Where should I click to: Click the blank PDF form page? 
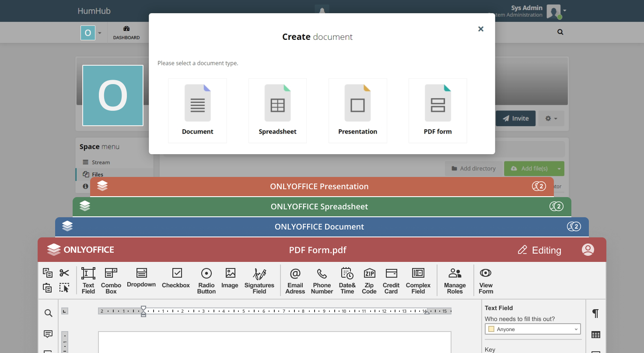pos(275,342)
